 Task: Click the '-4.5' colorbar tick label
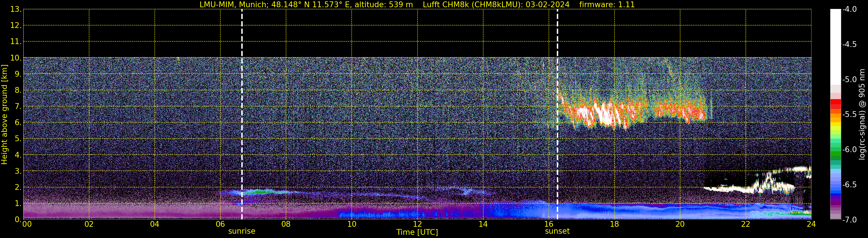pyautogui.click(x=849, y=44)
